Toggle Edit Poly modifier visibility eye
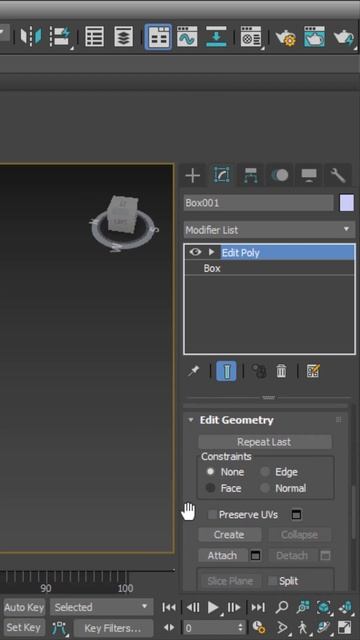Image resolution: width=360 pixels, height=640 pixels. pyautogui.click(x=195, y=252)
